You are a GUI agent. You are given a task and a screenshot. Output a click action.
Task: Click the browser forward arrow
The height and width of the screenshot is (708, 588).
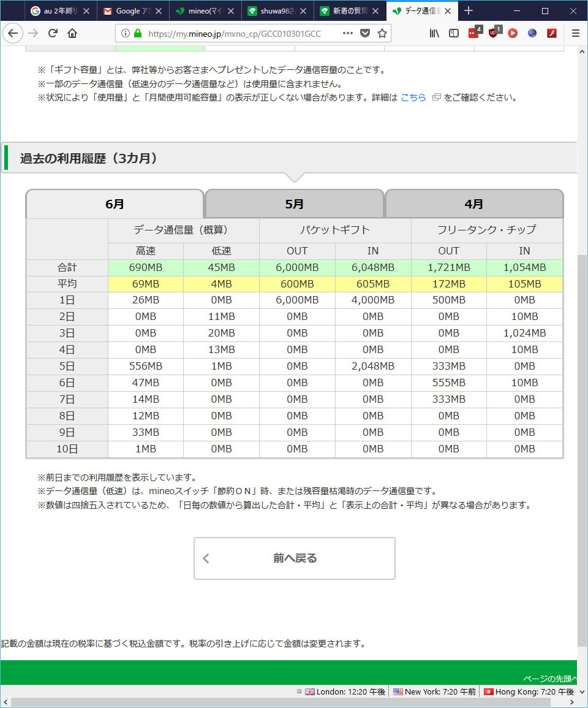(33, 33)
